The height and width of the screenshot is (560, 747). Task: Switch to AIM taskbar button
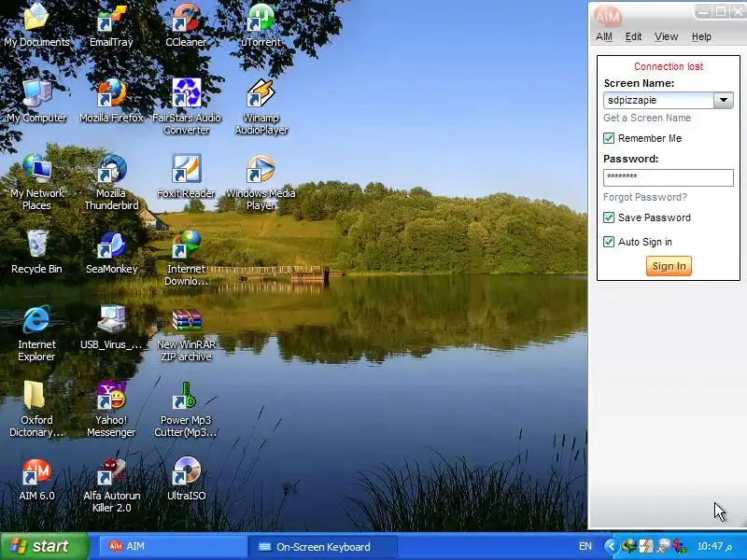tap(172, 547)
